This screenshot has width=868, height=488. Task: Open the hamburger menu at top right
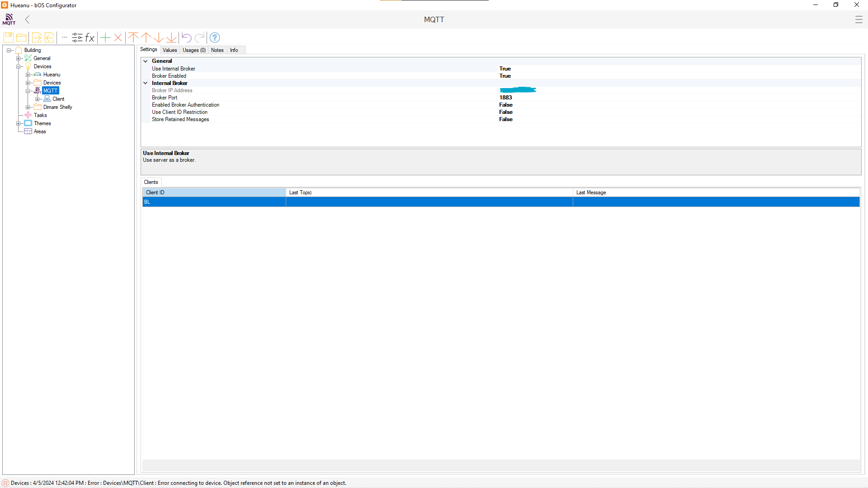(859, 19)
